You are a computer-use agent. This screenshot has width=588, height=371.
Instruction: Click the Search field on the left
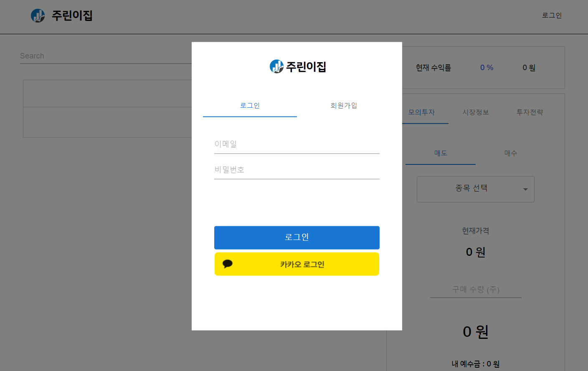pyautogui.click(x=104, y=56)
